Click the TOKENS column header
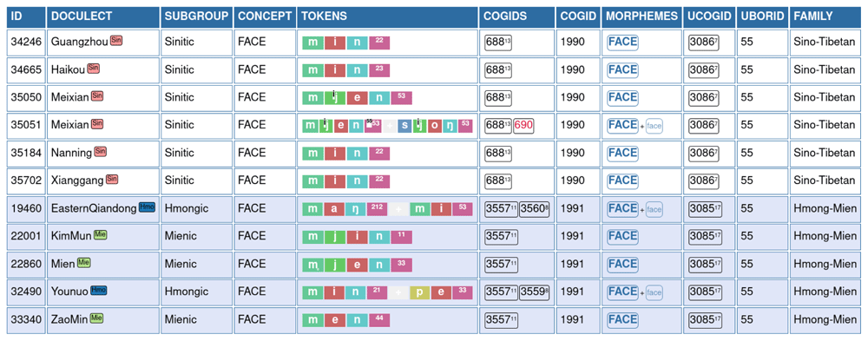Image resolution: width=868 pixels, height=341 pixels. [387, 16]
